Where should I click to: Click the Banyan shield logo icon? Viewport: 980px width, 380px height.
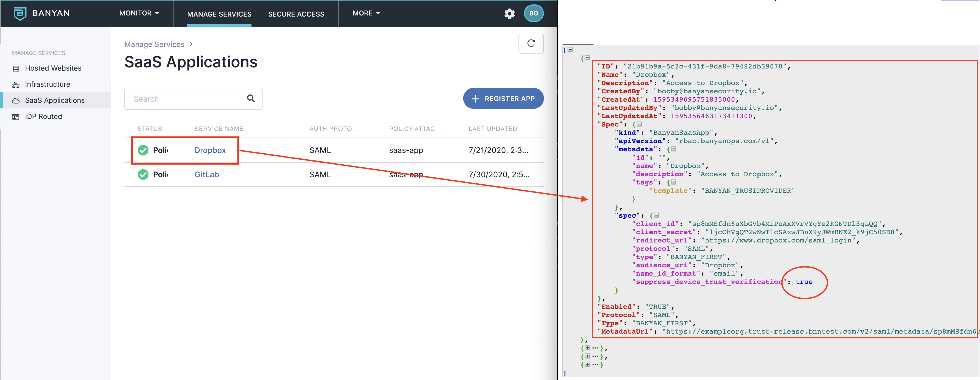[x=20, y=13]
